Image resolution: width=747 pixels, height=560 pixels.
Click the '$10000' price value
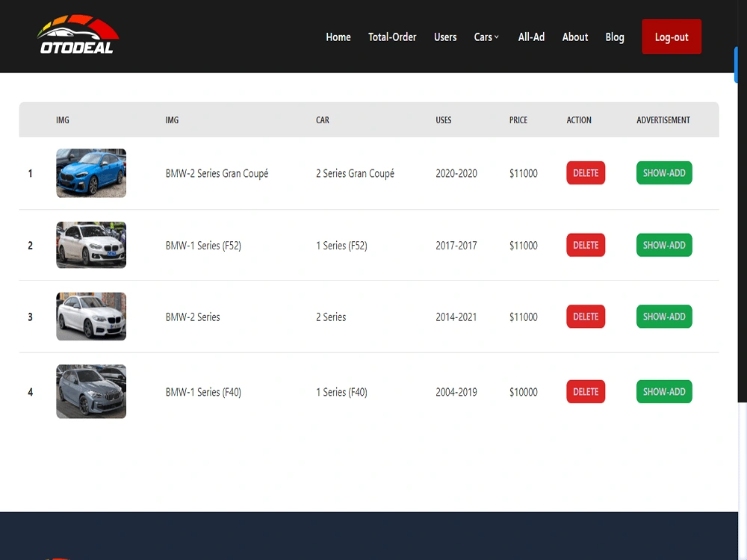pos(524,393)
